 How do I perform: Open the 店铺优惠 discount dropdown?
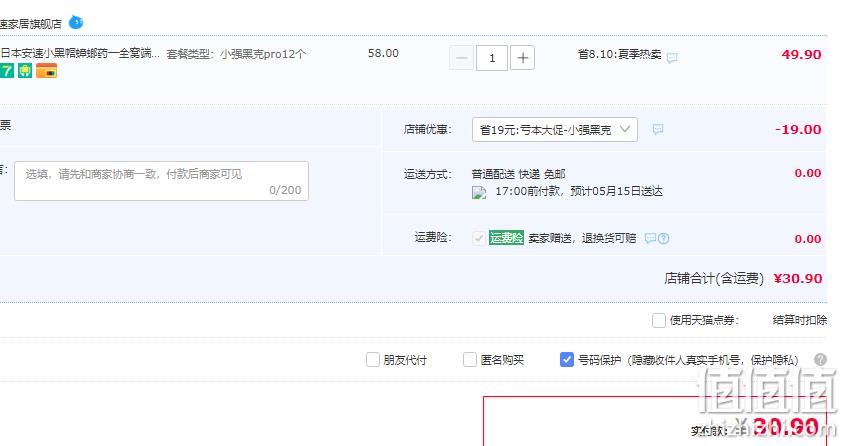pyautogui.click(x=555, y=129)
